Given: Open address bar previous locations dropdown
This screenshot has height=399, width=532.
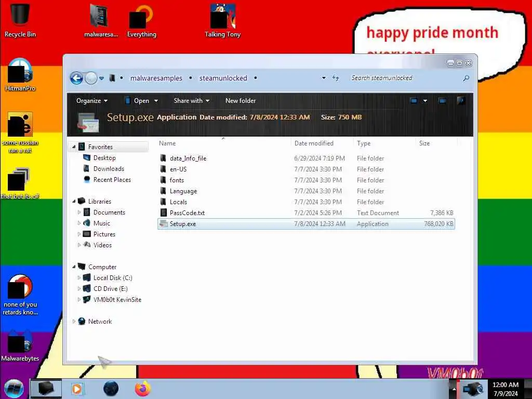Looking at the screenshot, I should coord(324,78).
